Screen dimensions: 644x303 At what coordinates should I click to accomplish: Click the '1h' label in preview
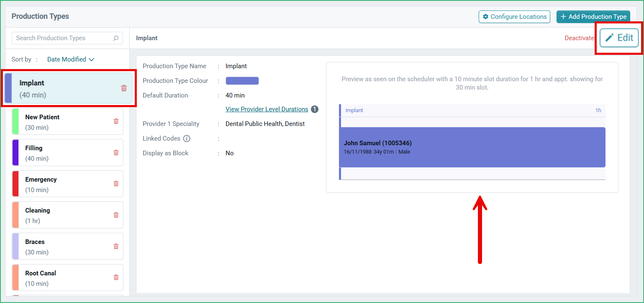598,110
